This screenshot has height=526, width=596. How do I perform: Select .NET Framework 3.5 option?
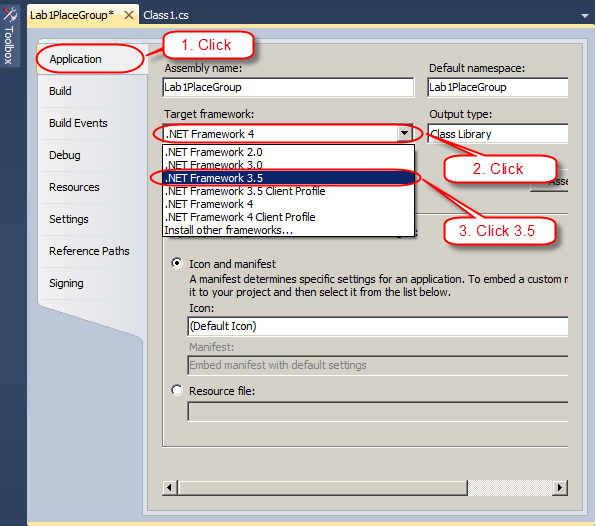point(288,178)
